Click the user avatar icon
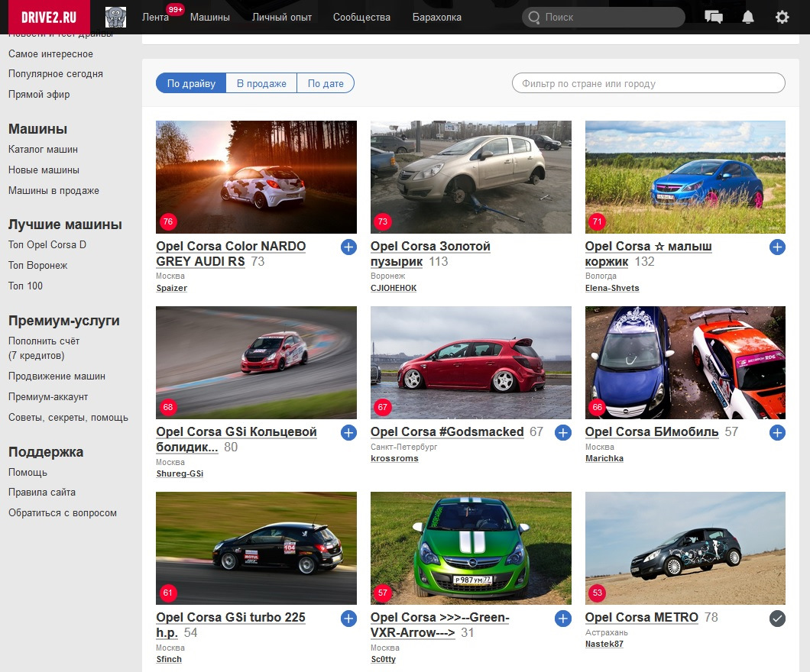This screenshot has width=810, height=672. [x=115, y=17]
